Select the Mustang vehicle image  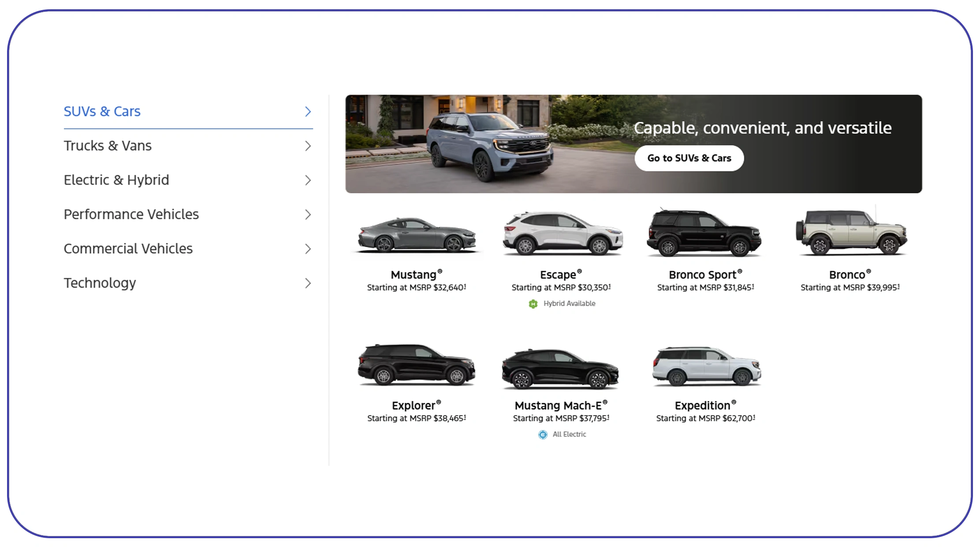[x=416, y=236]
